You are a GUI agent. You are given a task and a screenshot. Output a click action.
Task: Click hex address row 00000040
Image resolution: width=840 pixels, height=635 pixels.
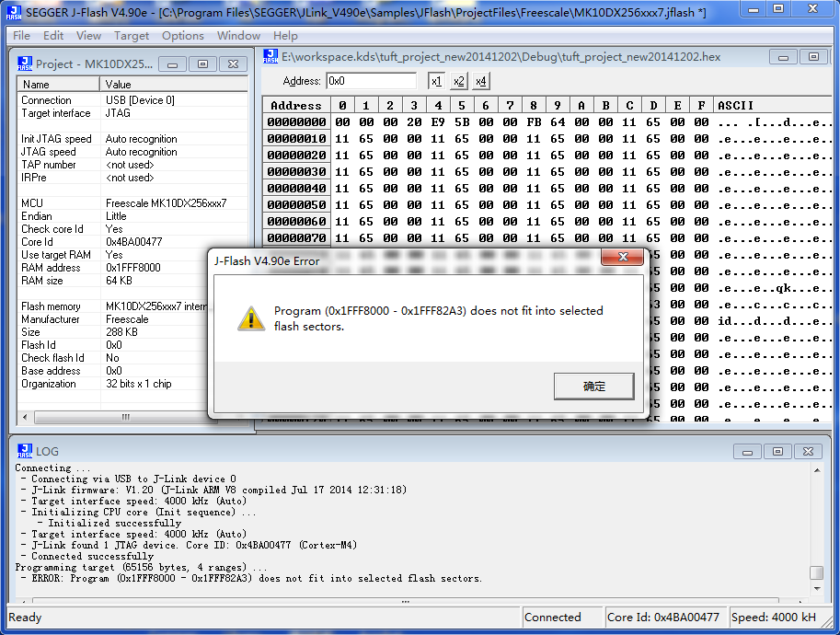(296, 188)
